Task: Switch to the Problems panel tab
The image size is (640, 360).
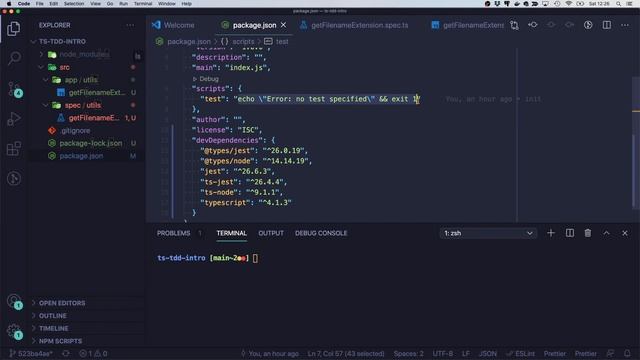Action: click(x=173, y=233)
